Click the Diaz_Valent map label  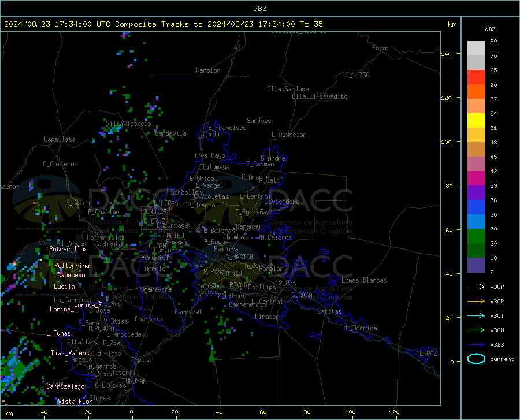coord(70,353)
